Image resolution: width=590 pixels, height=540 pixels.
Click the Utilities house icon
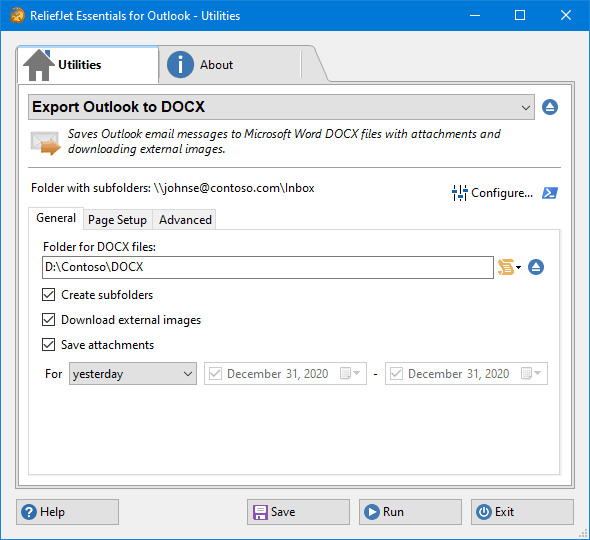(38, 65)
